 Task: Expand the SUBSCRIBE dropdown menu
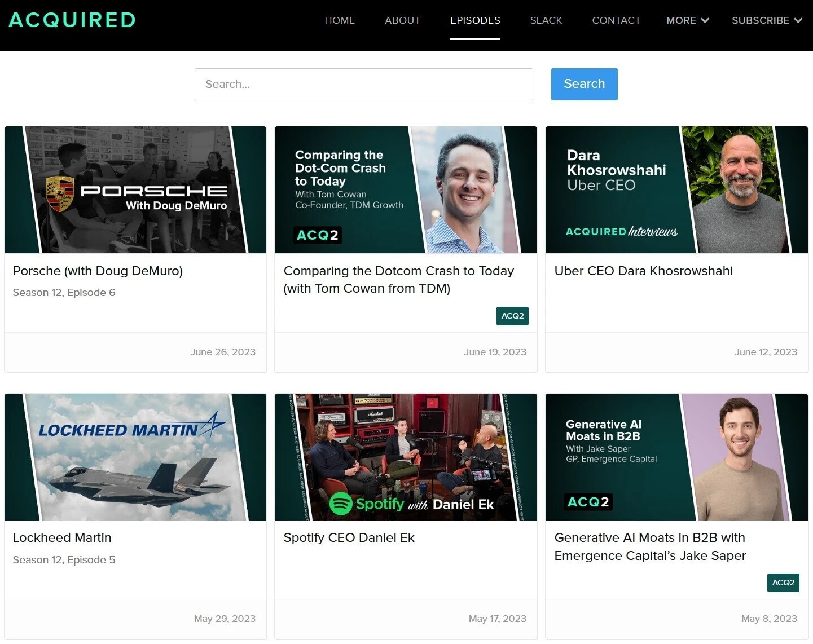coord(767,20)
